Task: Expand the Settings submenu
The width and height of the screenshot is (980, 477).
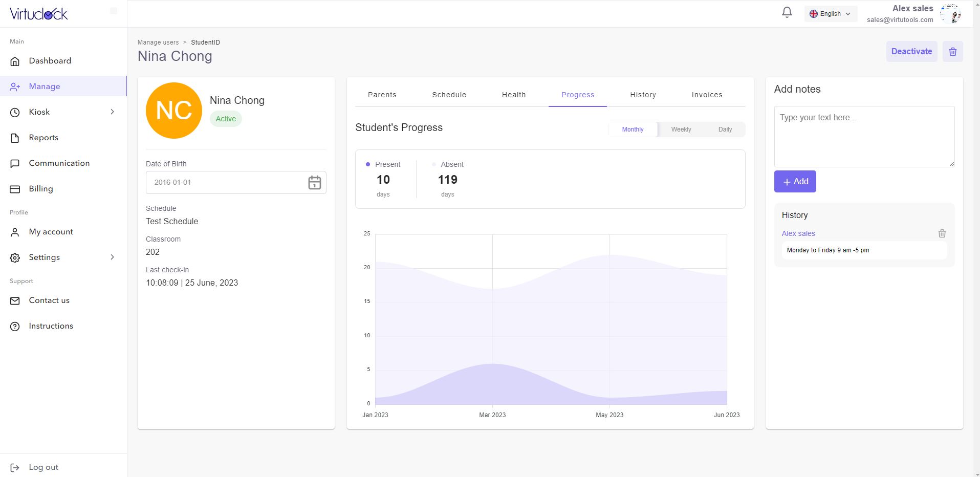Action: (112, 257)
